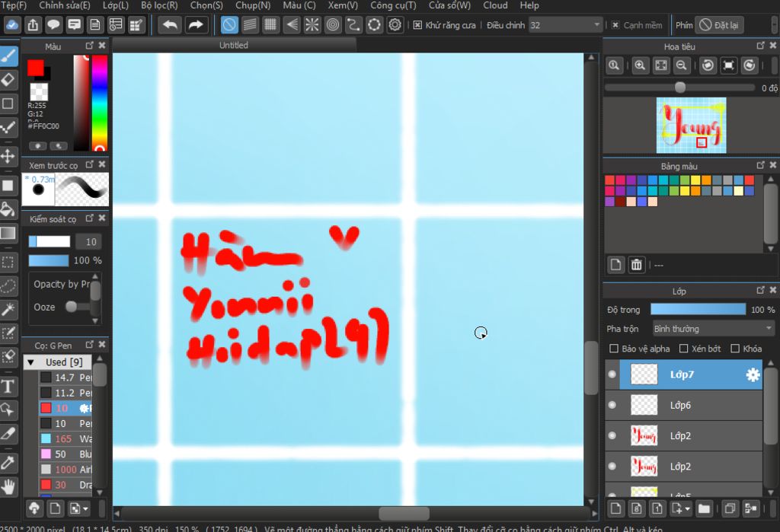Image resolution: width=780 pixels, height=532 pixels.
Task: Open the Điều chỉnh value dropdown
Action: 565,25
